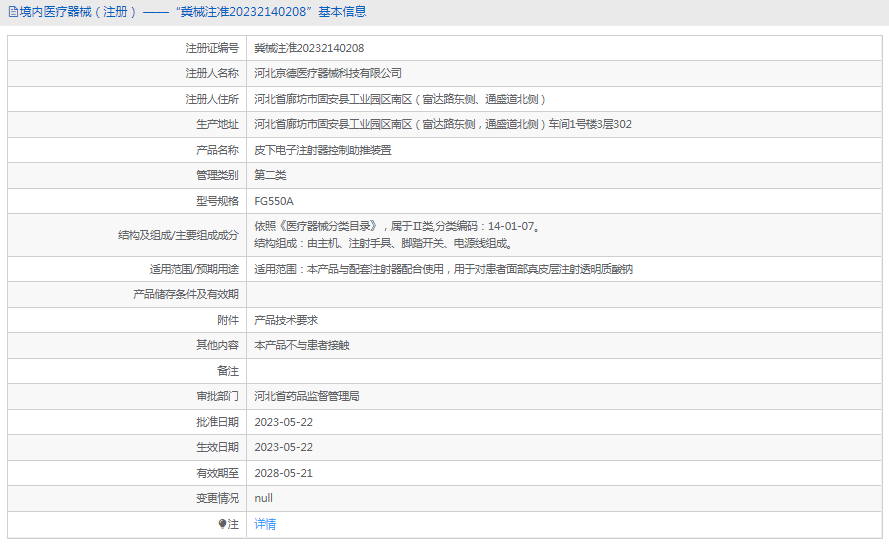Viewport: 889px width, 546px height.
Task: Click the document icon beside the page title
Action: (13, 12)
